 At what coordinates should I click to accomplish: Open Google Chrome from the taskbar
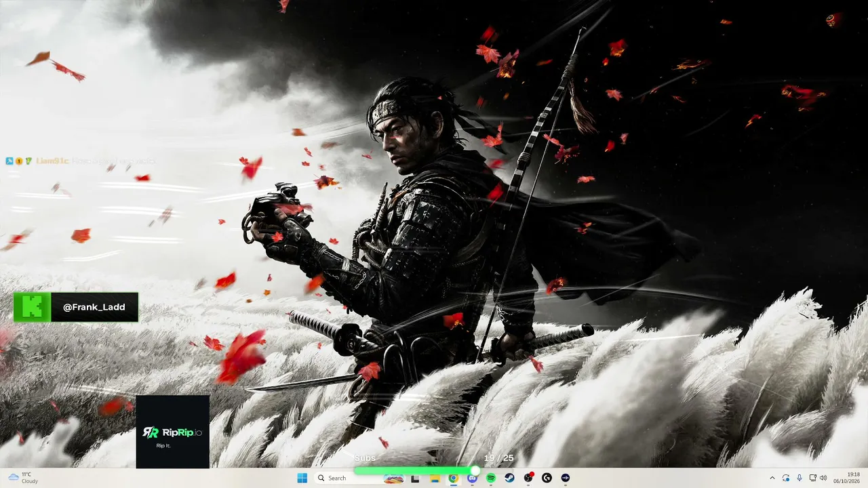click(x=453, y=478)
